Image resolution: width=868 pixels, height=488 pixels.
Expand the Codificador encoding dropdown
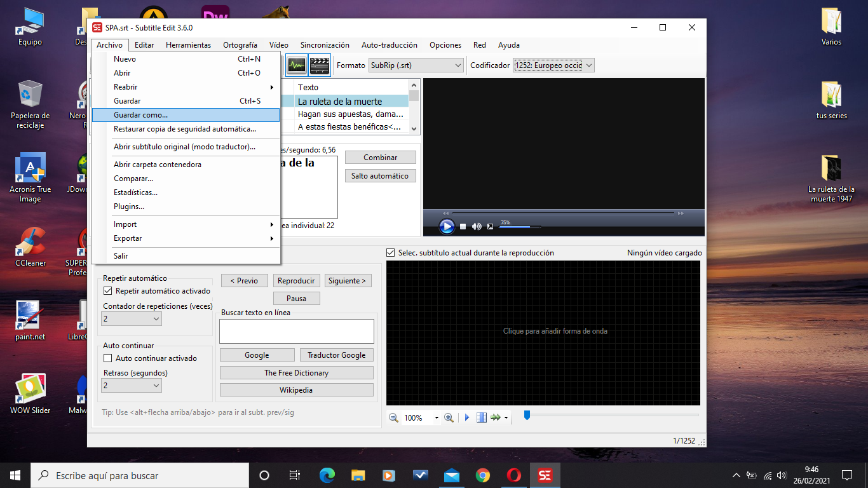pos(553,65)
